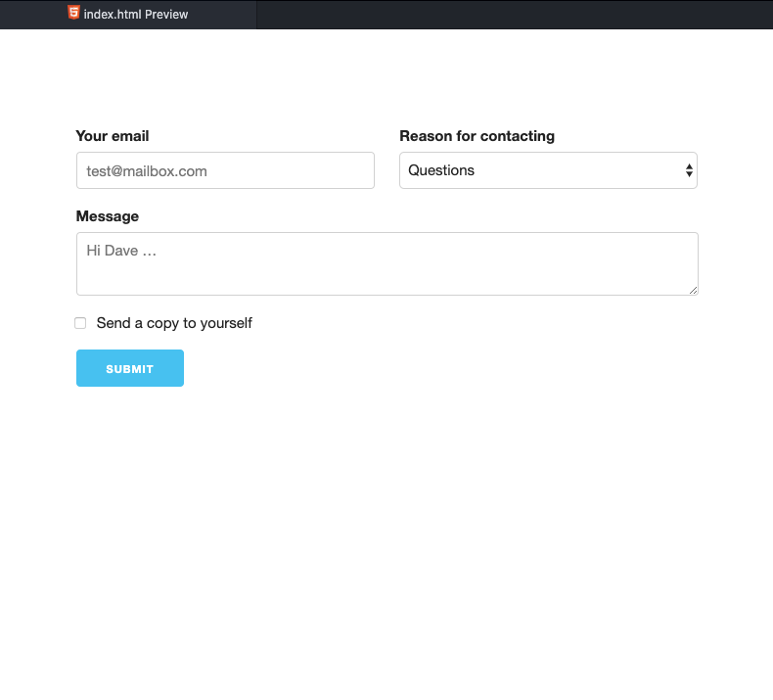Click the HTML5 icon on the preview tab
773x700 pixels.
click(x=73, y=13)
